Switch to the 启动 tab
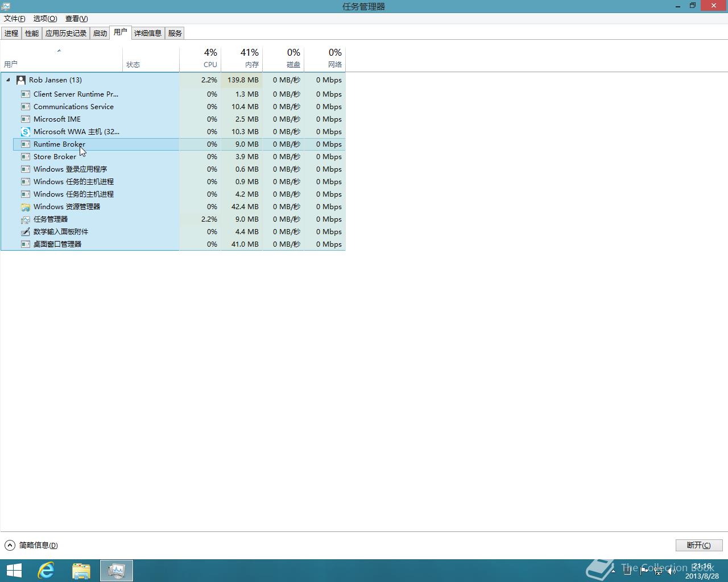728x582 pixels. (x=100, y=34)
